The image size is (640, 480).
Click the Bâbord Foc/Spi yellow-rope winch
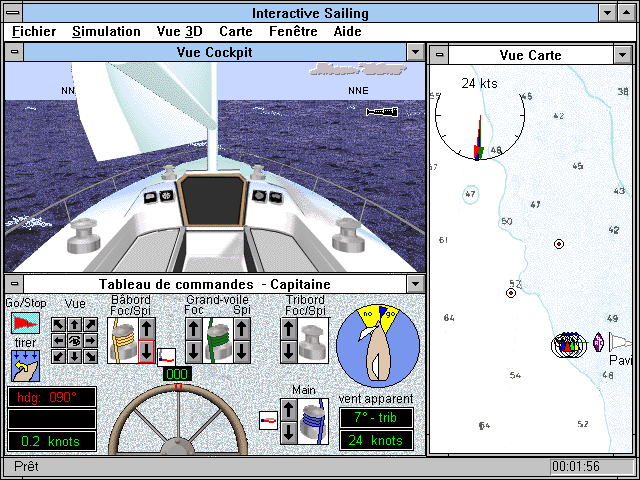point(123,341)
